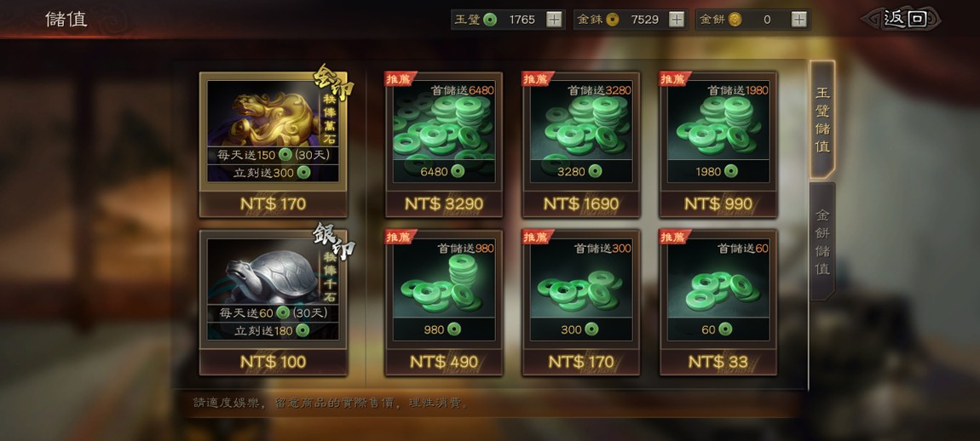
Task: Tap the gold 金銖 coin icon
Action: point(613,20)
